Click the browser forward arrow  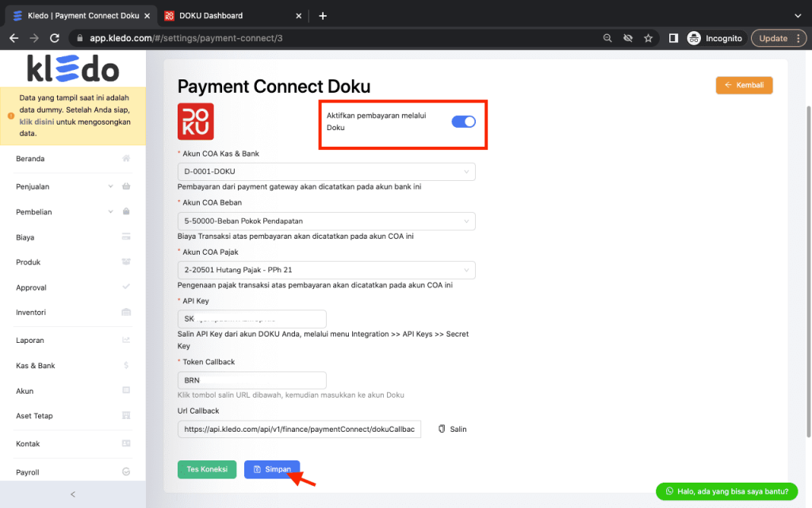[34, 38]
